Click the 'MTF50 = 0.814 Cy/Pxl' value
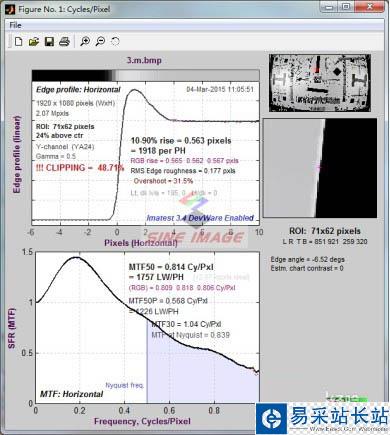This screenshot has height=435, width=390. click(x=171, y=267)
